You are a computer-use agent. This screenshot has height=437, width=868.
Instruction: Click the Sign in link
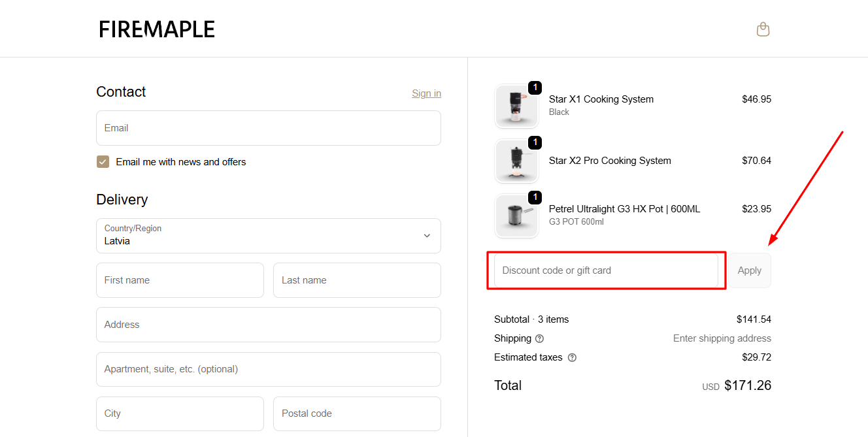426,93
